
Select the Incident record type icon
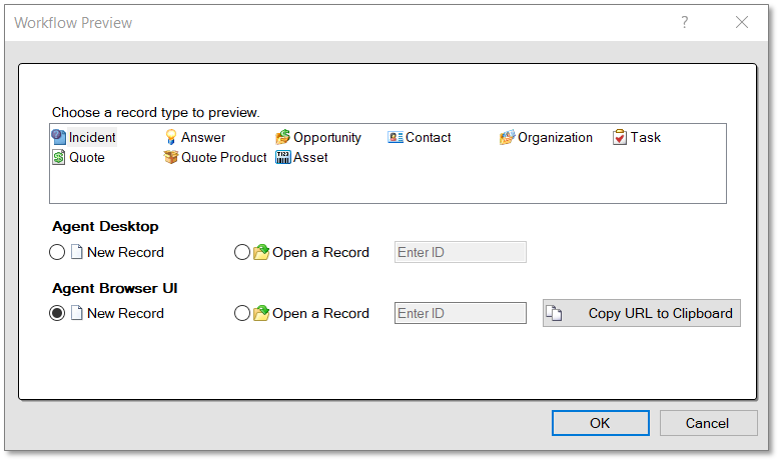[59, 138]
